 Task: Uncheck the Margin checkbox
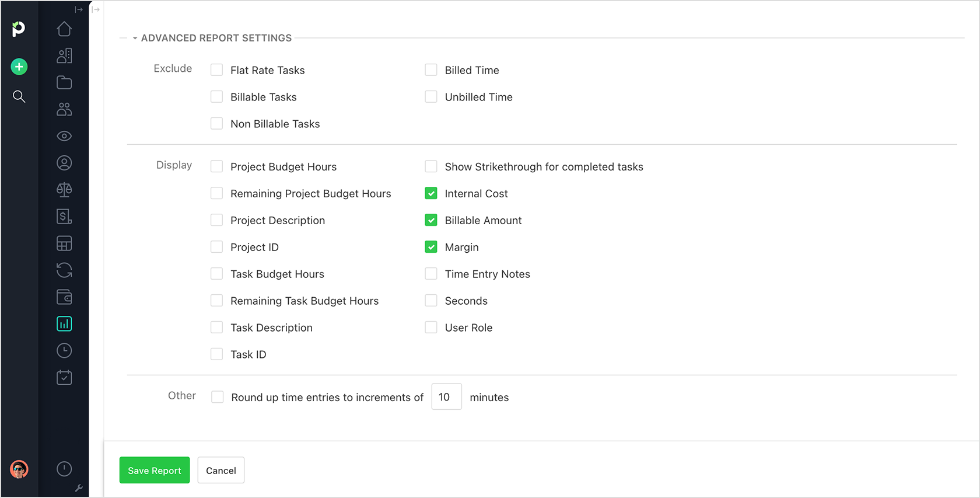(x=431, y=247)
